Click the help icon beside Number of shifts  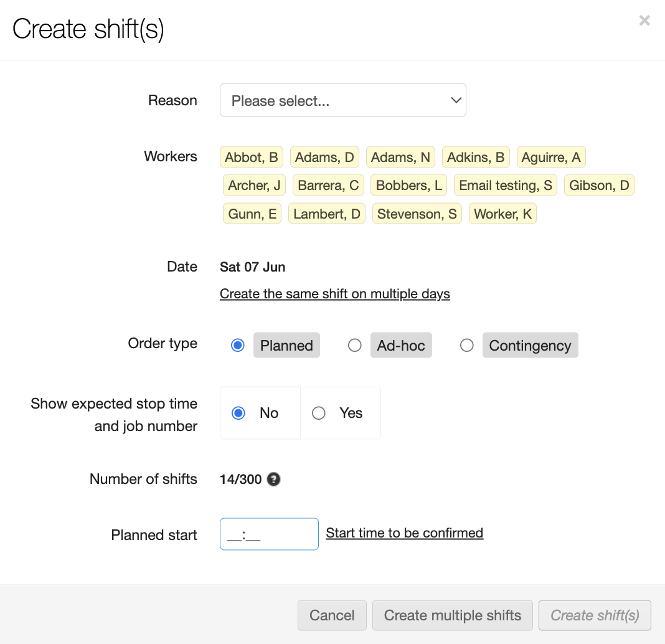[x=273, y=480]
